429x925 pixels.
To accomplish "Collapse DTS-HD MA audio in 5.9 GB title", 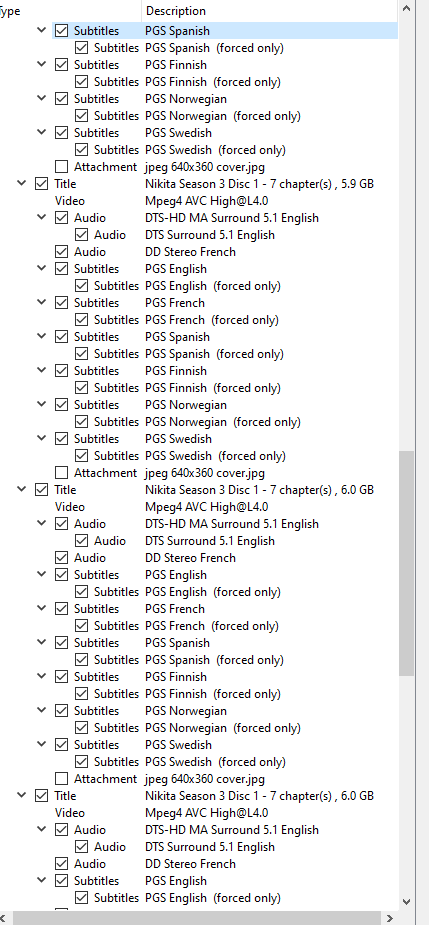I will point(42,218).
